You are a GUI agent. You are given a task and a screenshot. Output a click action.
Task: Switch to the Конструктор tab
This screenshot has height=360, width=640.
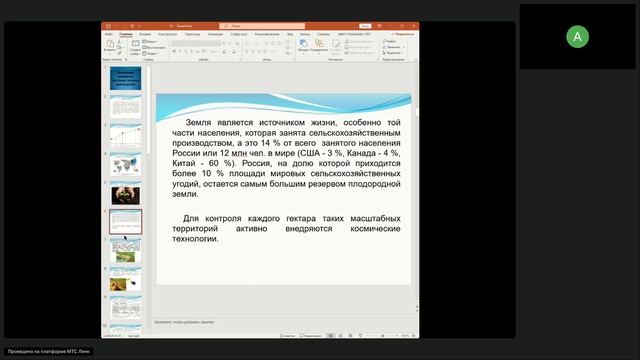click(167, 34)
